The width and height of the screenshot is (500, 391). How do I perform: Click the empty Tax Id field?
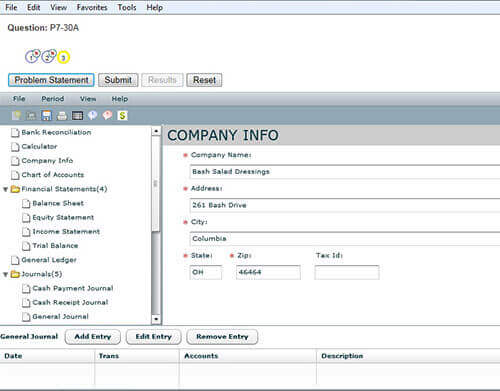pyautogui.click(x=347, y=272)
